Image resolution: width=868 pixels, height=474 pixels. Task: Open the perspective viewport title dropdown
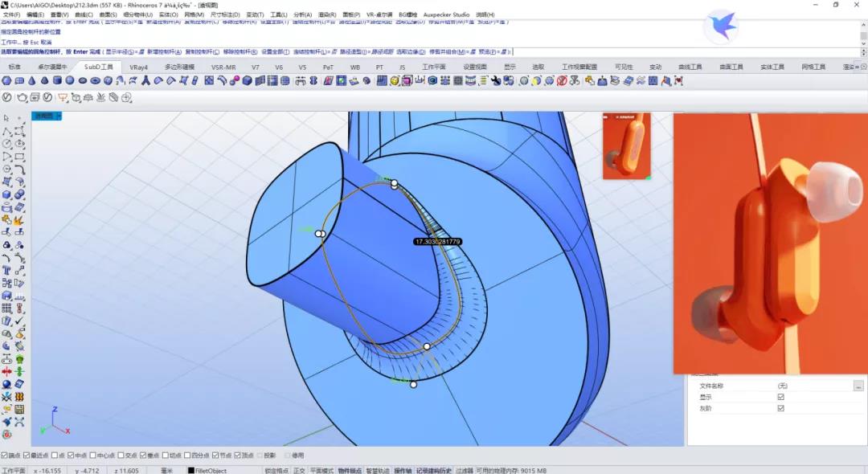[x=59, y=116]
